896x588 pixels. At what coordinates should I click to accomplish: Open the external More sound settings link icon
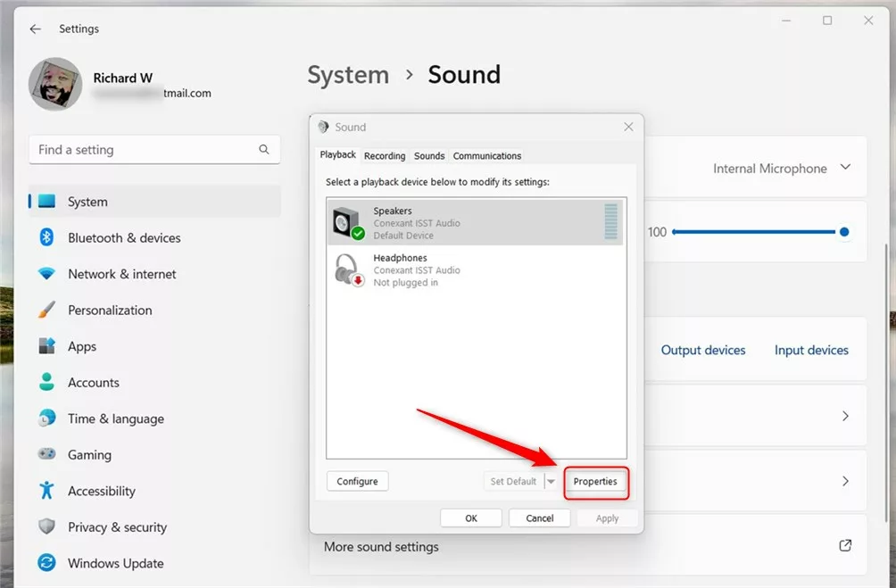(845, 545)
